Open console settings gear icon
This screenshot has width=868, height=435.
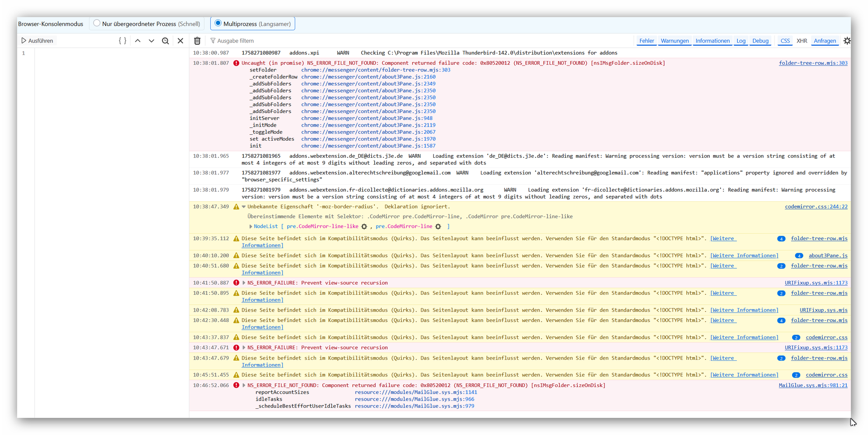click(x=847, y=41)
